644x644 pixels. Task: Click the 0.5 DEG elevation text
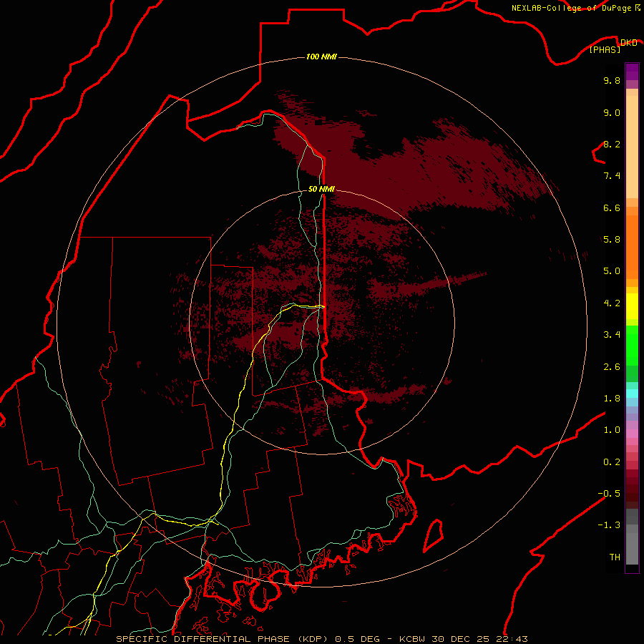point(358,639)
